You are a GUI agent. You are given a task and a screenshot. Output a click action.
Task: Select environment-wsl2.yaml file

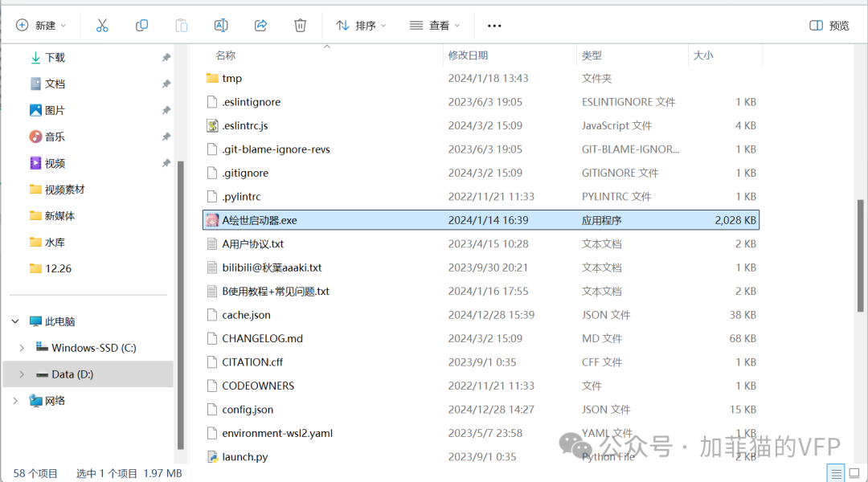(277, 433)
